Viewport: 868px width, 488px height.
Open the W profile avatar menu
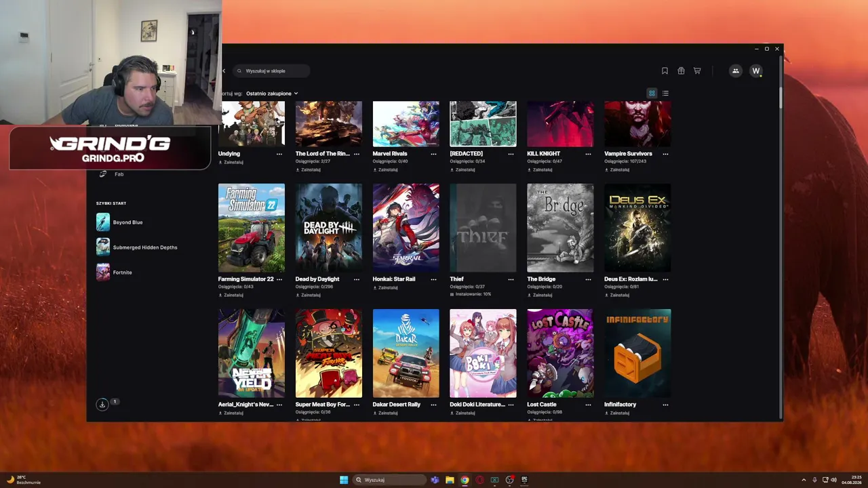756,70
